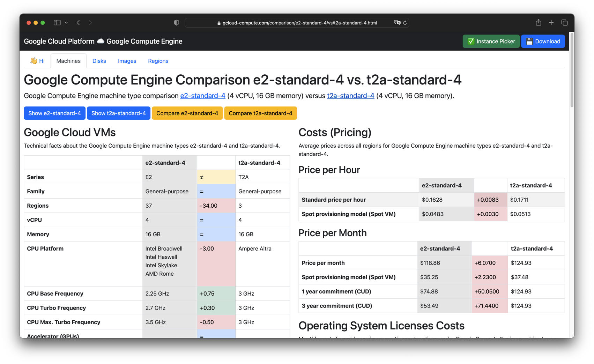Click Show t2a-standard-4 button
The image size is (594, 364).
(119, 113)
